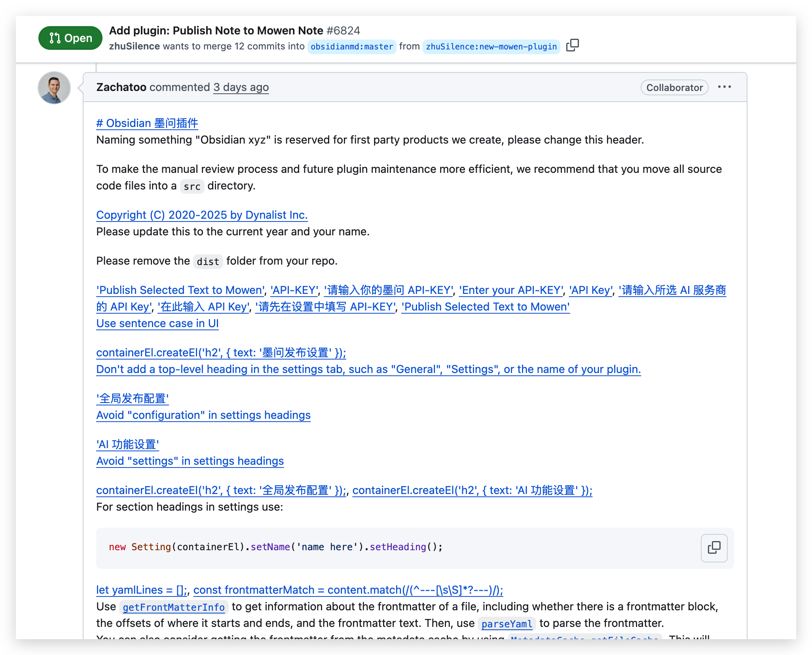Open 'Avoid "settings" in settings headings' link
Screen dimensions: 812x655
pos(190,461)
